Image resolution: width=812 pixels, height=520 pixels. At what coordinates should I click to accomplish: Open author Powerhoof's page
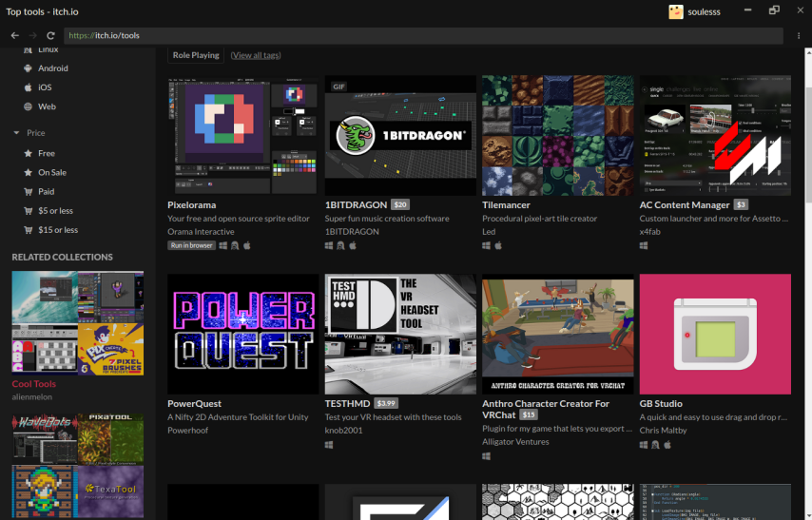pyautogui.click(x=188, y=431)
